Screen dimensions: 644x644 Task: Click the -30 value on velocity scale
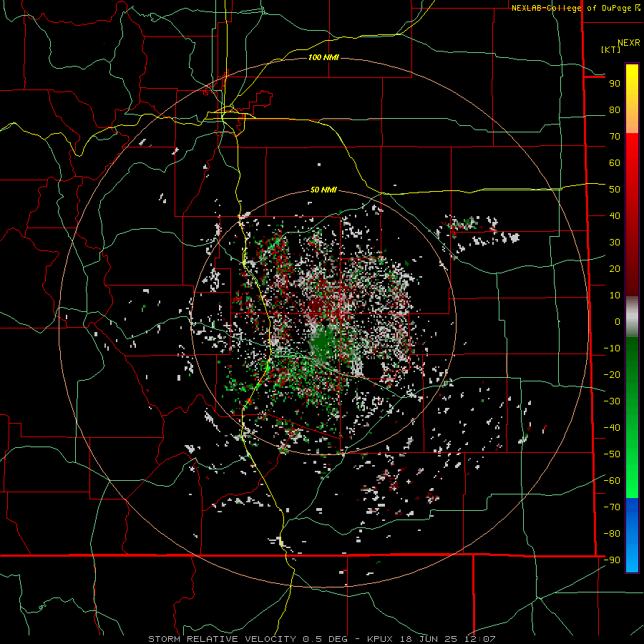coord(612,401)
